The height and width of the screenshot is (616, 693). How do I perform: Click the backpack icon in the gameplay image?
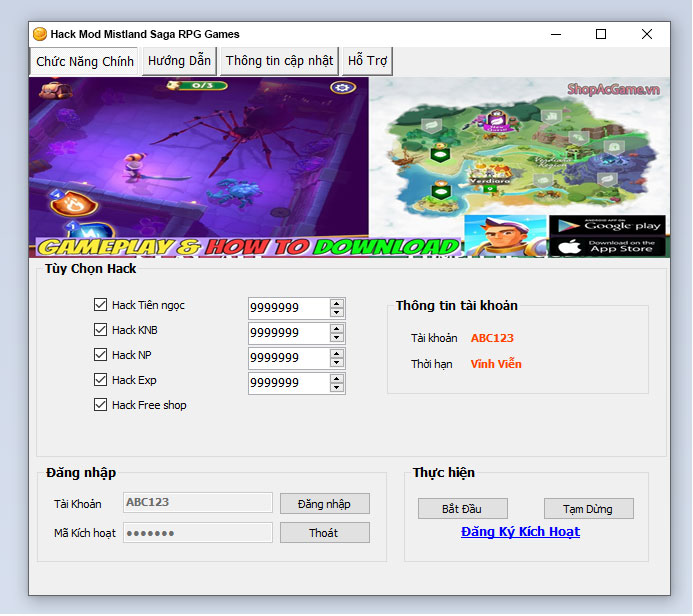pos(55,90)
